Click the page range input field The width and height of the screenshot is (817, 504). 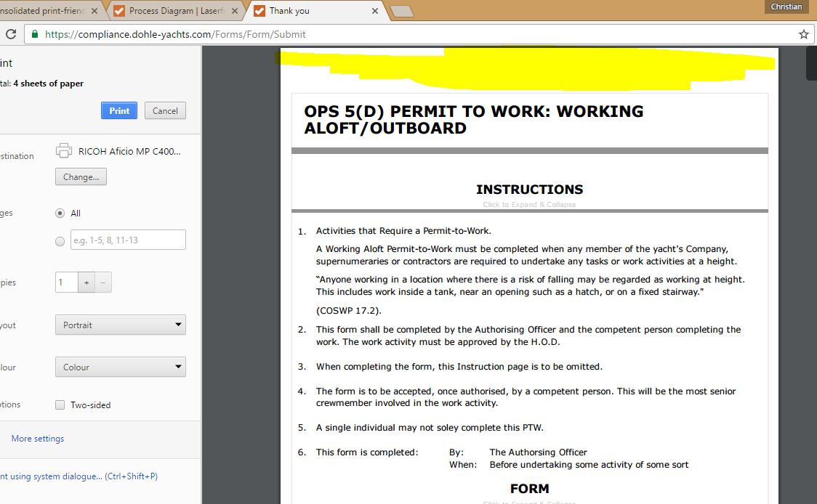(x=128, y=240)
